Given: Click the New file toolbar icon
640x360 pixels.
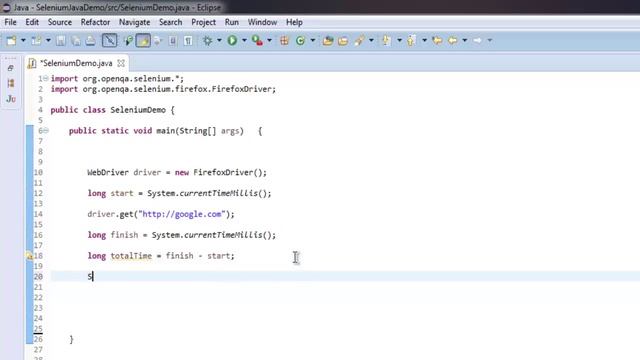Looking at the screenshot, I should pyautogui.click(x=11, y=40).
